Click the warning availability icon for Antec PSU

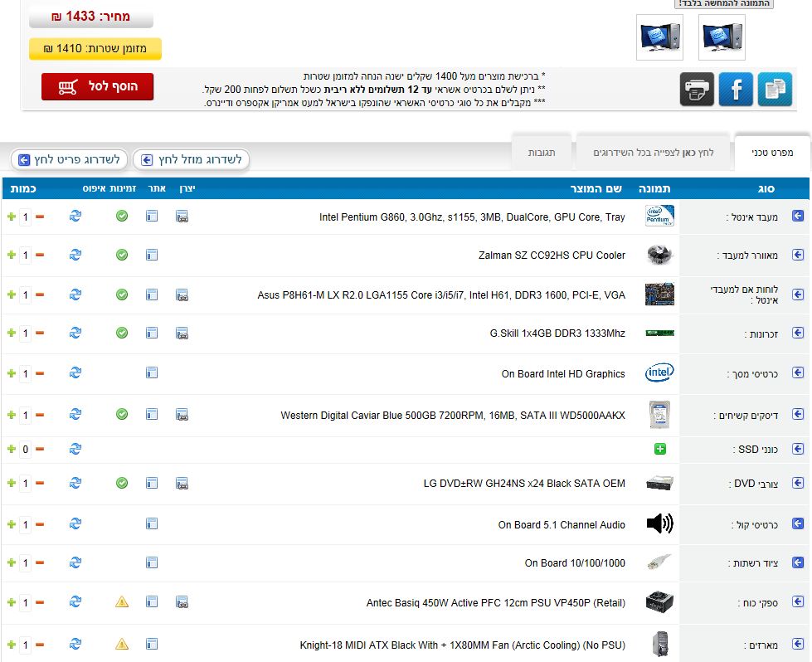tap(122, 602)
